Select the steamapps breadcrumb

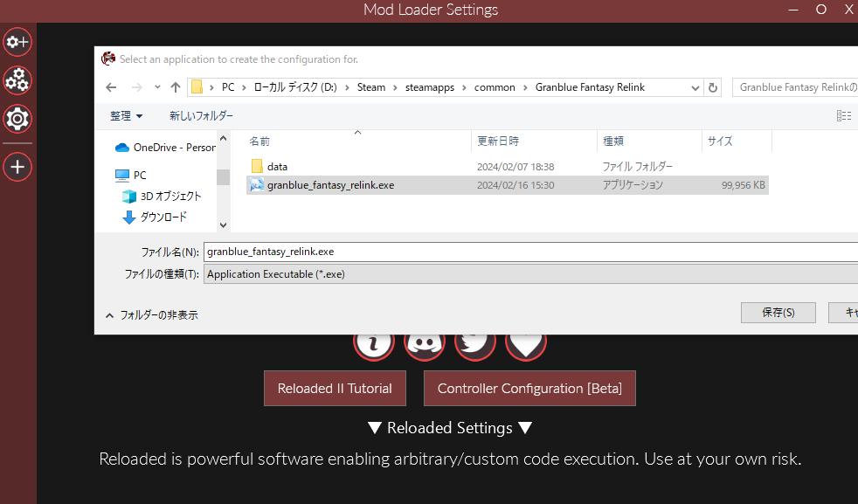click(x=430, y=87)
